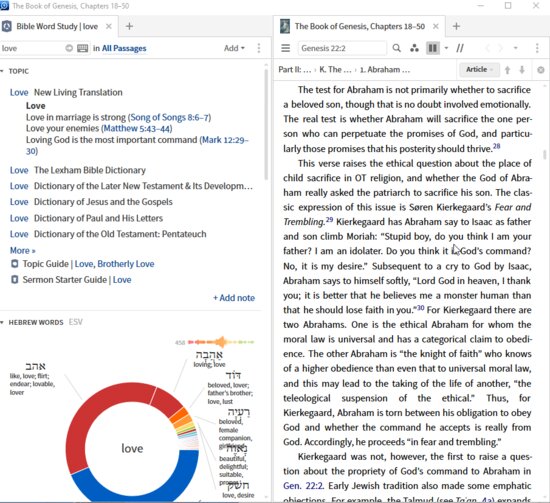550x503 pixels.
Task: Click the search magnifier in Genesis panel
Action: [x=396, y=48]
